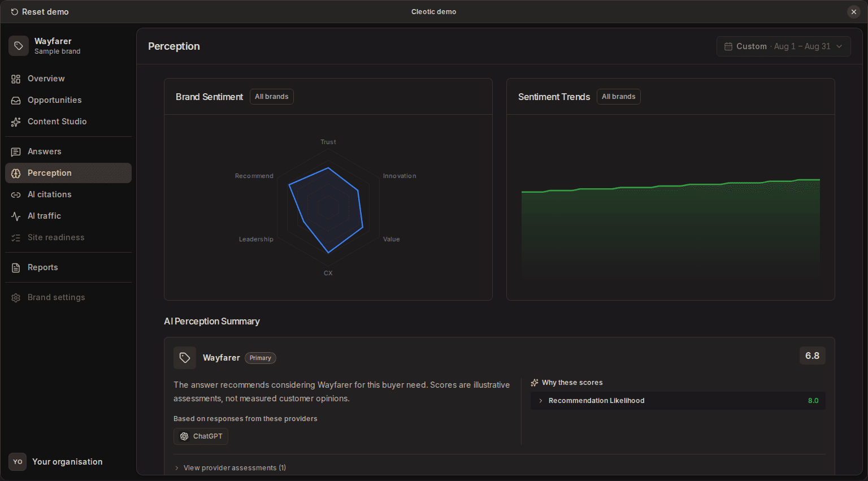Screen dimensions: 868x481
Task: Navigate to Content Studio
Action: (x=68, y=122)
